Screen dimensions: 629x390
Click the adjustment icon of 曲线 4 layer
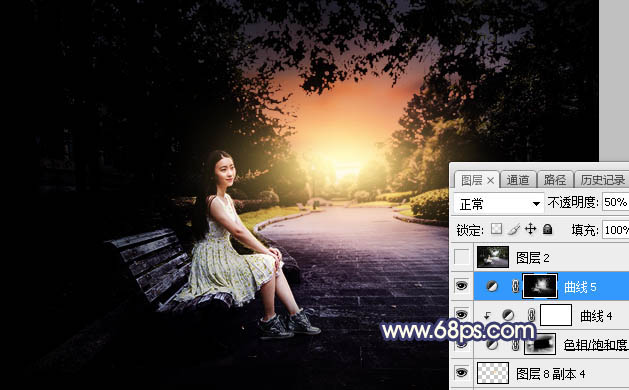pos(508,315)
